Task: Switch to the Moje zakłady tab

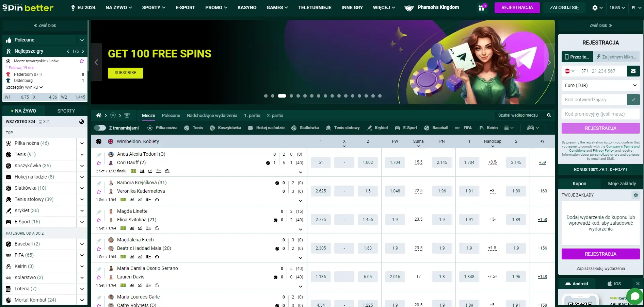Action: [622, 184]
